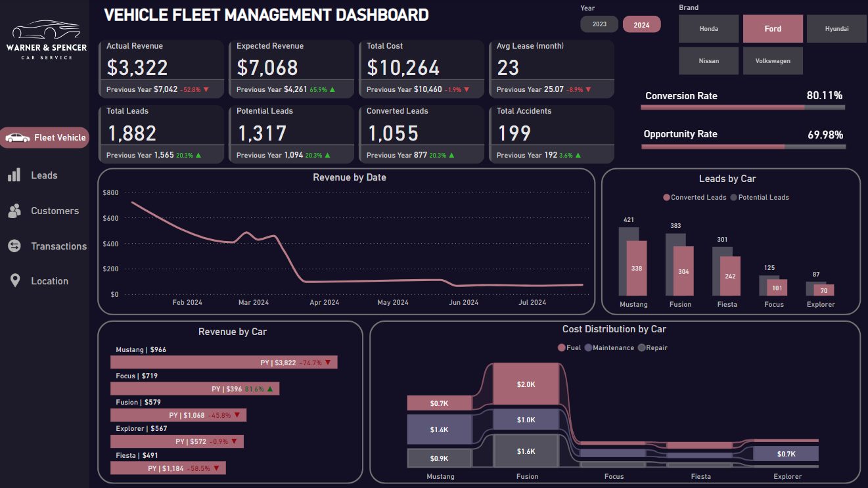This screenshot has width=868, height=488.
Task: Filter by Nissan brand
Action: point(709,60)
